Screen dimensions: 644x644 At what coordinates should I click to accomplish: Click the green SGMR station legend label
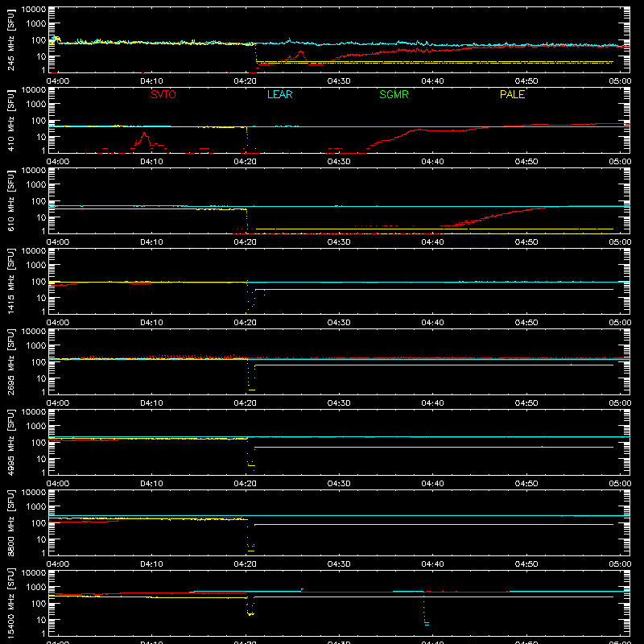[394, 94]
